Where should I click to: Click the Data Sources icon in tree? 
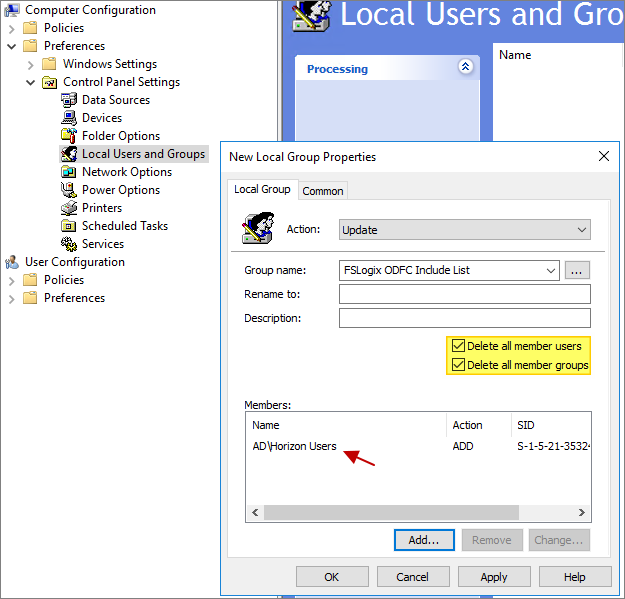tap(69, 100)
